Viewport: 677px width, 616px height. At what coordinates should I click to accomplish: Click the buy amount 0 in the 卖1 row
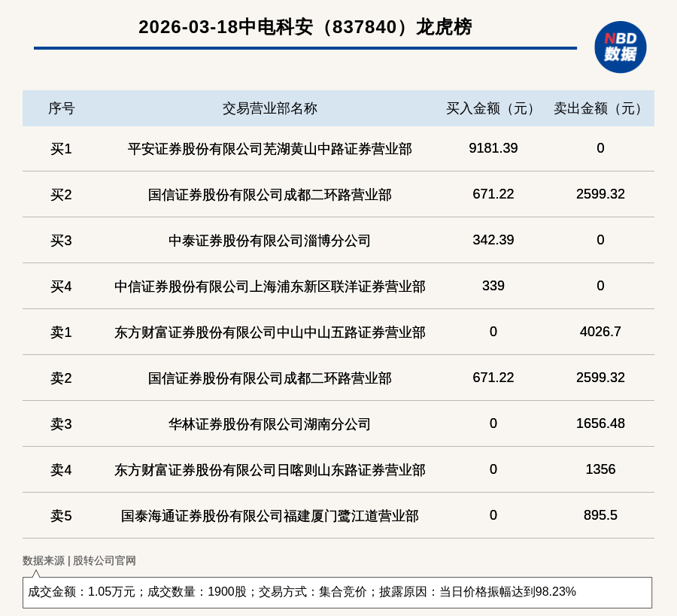click(x=493, y=332)
